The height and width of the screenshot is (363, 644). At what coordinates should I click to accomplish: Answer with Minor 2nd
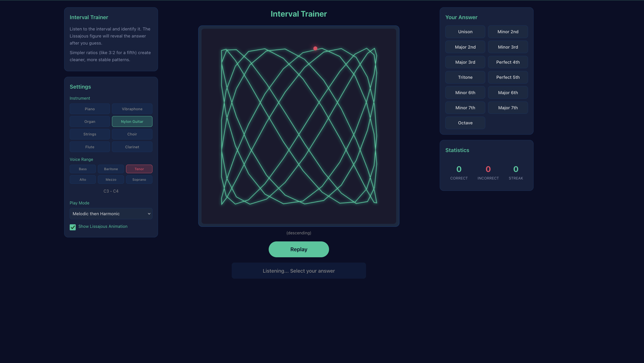pos(508,32)
